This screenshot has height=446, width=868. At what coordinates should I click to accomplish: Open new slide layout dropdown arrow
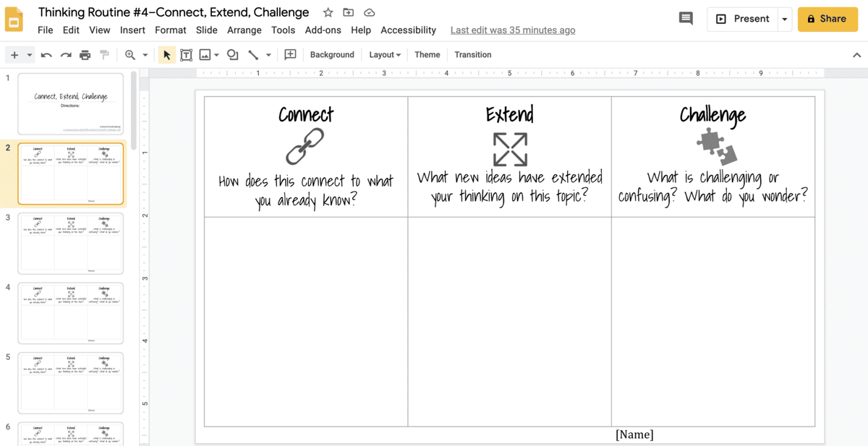pyautogui.click(x=30, y=55)
